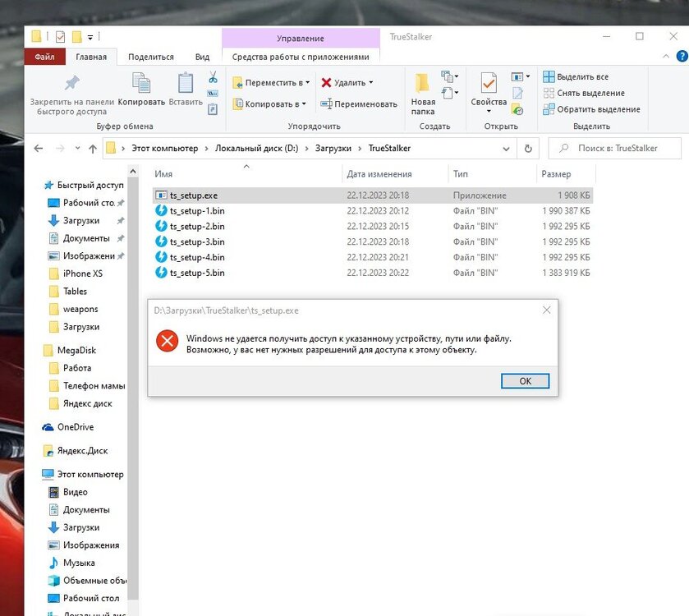
Task: Open the recent locations dropdown arrow
Action: pyautogui.click(x=77, y=148)
